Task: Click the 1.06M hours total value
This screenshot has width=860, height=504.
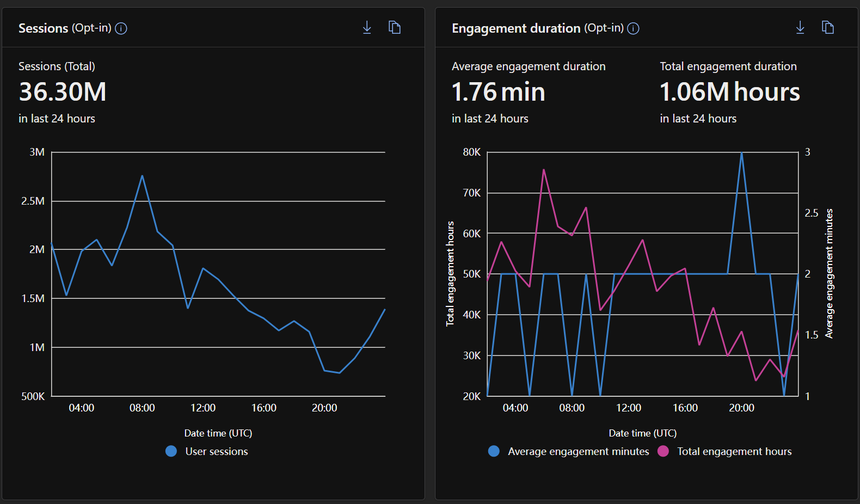Action: click(x=730, y=91)
